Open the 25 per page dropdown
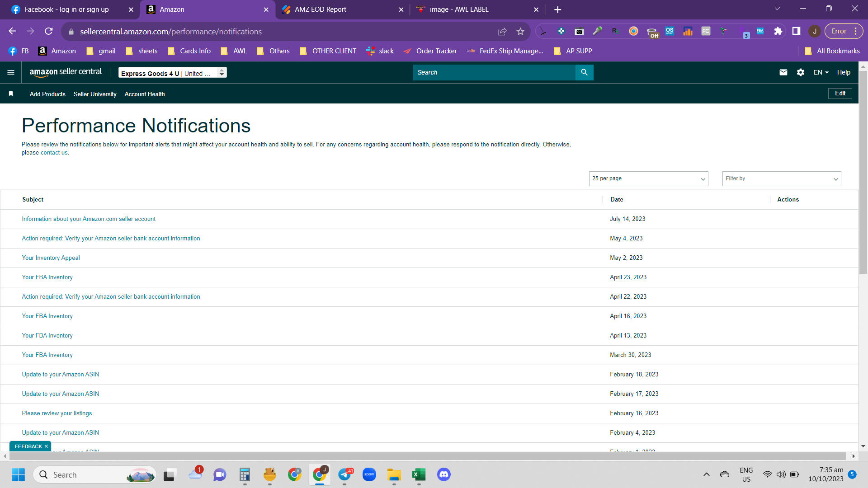This screenshot has height=488, width=868. [x=648, y=178]
